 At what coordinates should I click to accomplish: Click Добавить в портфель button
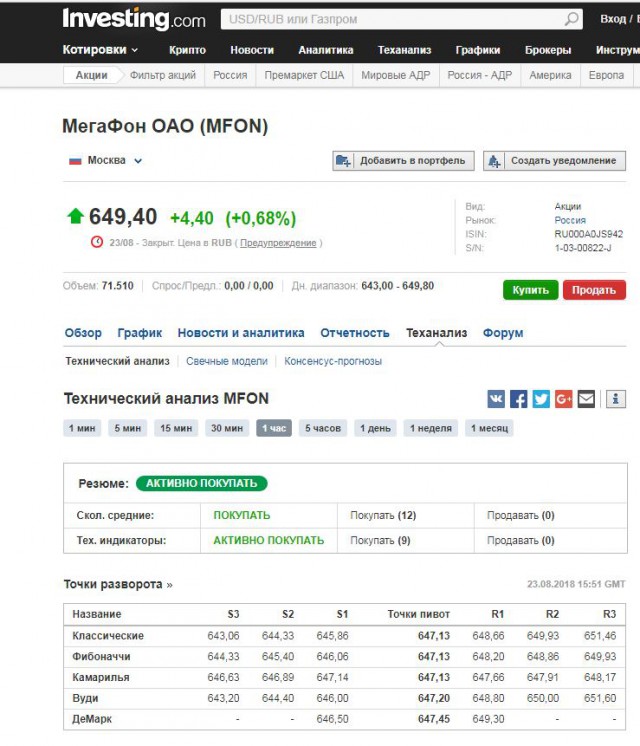pyautogui.click(x=404, y=161)
